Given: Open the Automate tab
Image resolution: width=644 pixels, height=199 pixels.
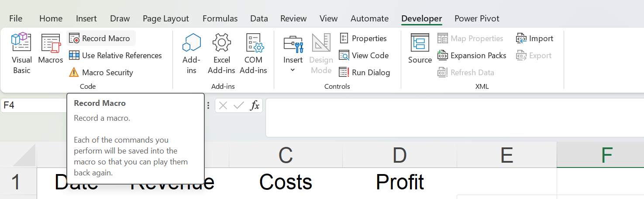Looking at the screenshot, I should pos(369,18).
